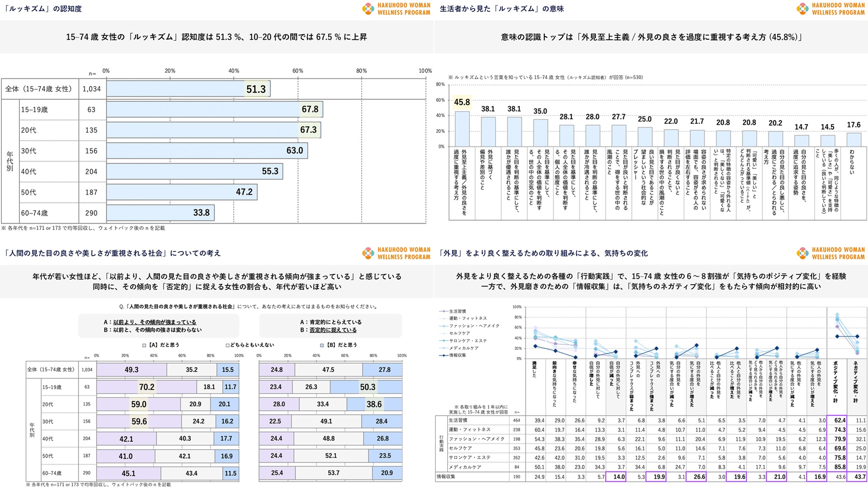Select the ファッション・ヘアメイク legend marker
Screen dimensions: 868x488
coord(443,326)
